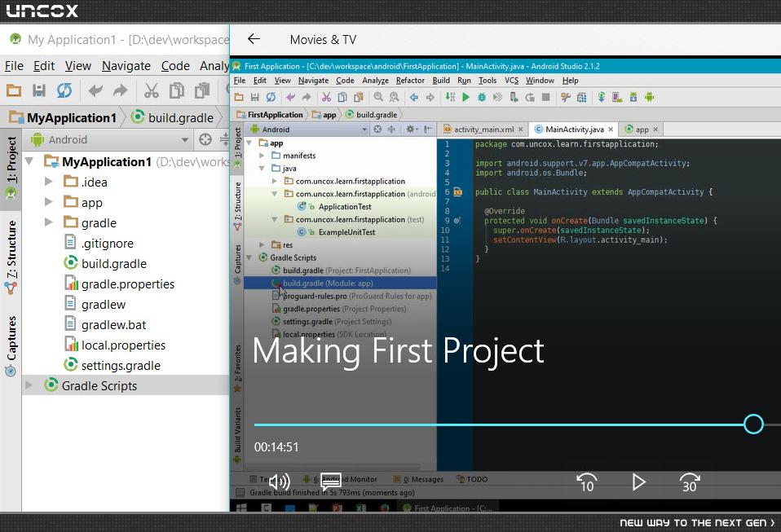This screenshot has height=532, width=781.
Task: Switch to the activity_main.xml tab in the video
Action: click(x=483, y=130)
